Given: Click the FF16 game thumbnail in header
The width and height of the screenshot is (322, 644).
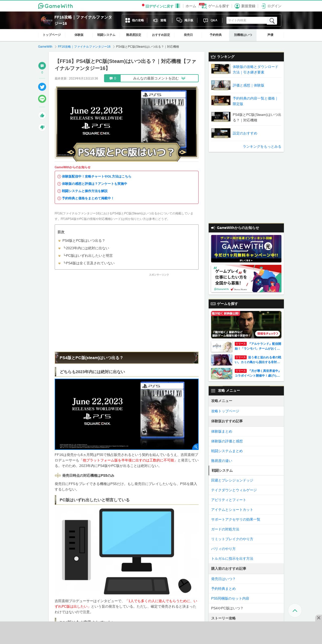Looking at the screenshot, I should pyautogui.click(x=47, y=20).
